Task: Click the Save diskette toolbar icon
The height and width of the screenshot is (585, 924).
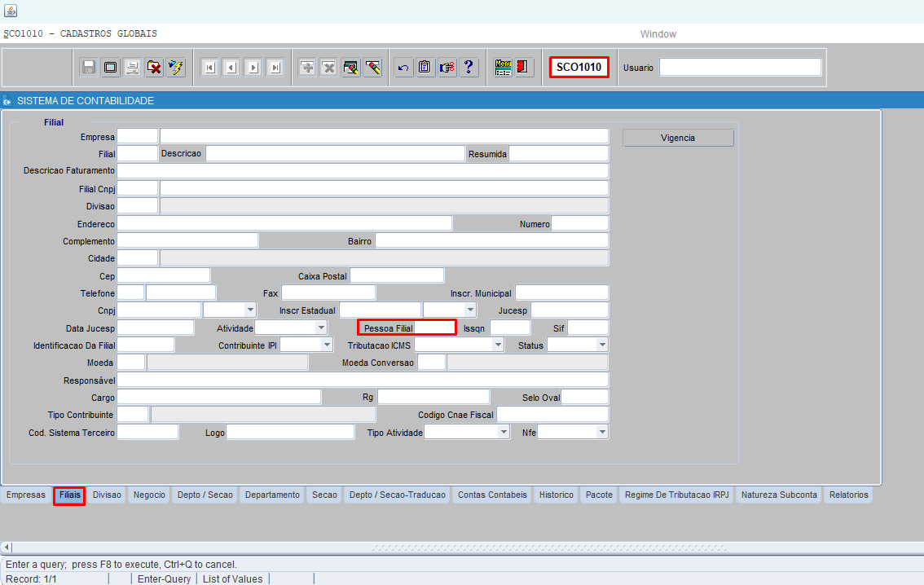Action: [89, 68]
